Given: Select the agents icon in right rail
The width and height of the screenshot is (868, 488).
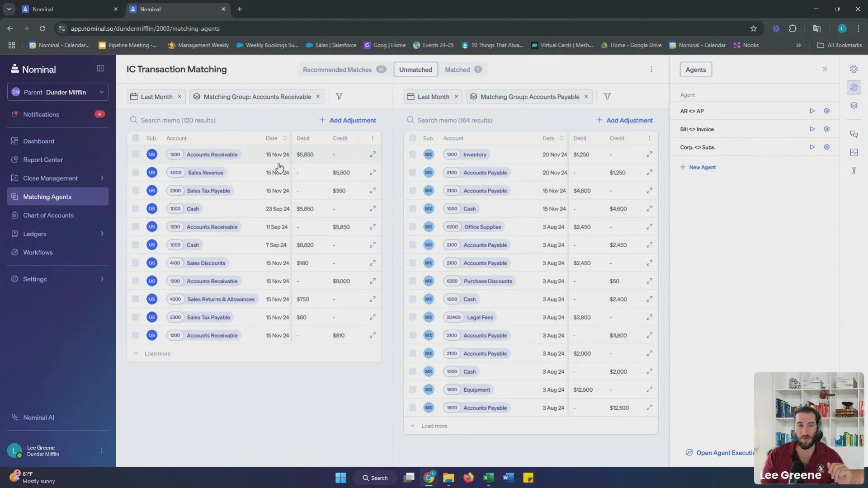Looking at the screenshot, I should tap(854, 87).
